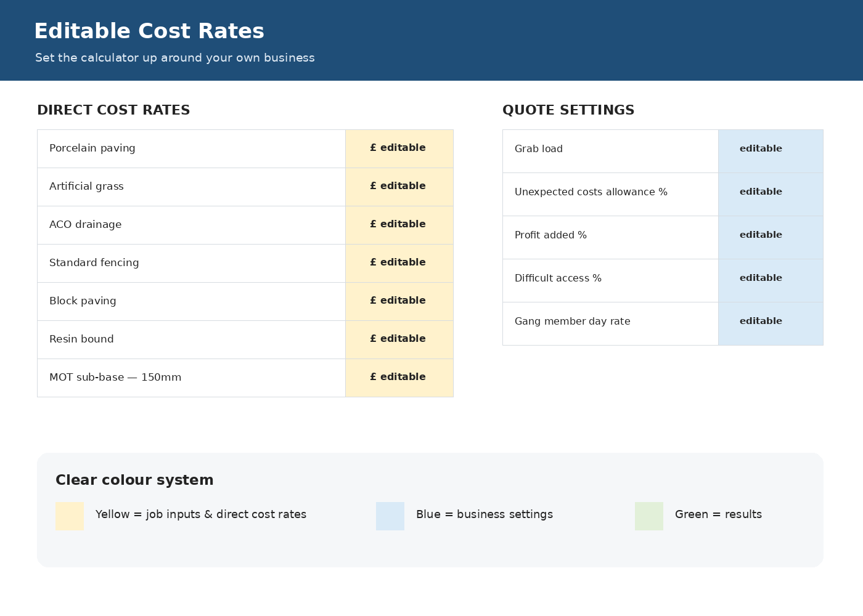Click the Unexpected costs allowance % field
Viewport: 863px width, 616px height.
[771, 194]
